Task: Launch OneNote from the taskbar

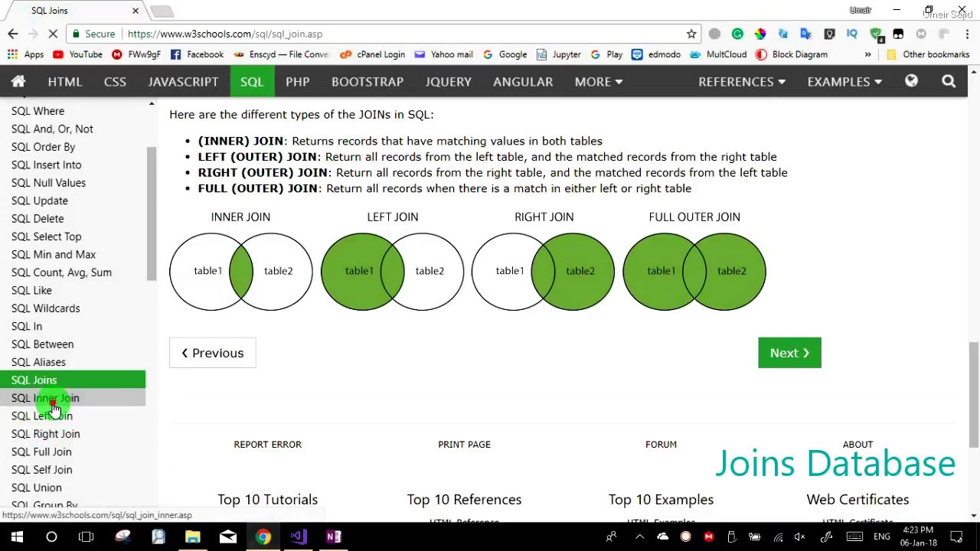Action: [x=333, y=536]
